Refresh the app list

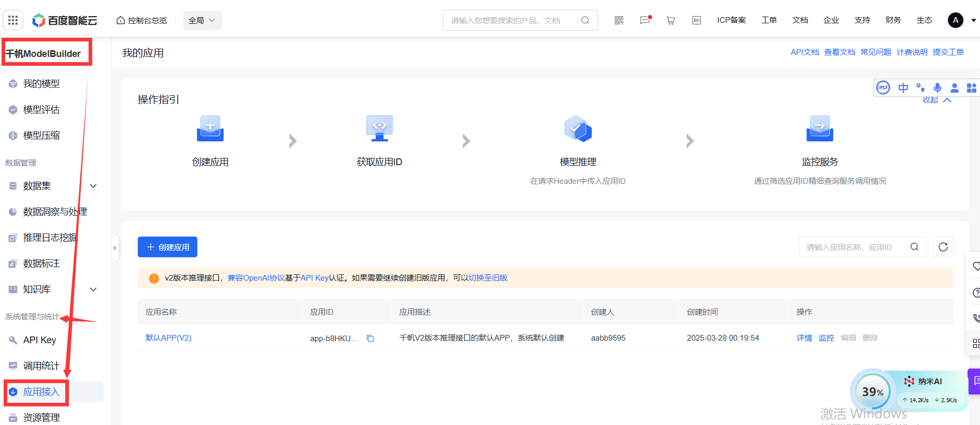coord(943,247)
